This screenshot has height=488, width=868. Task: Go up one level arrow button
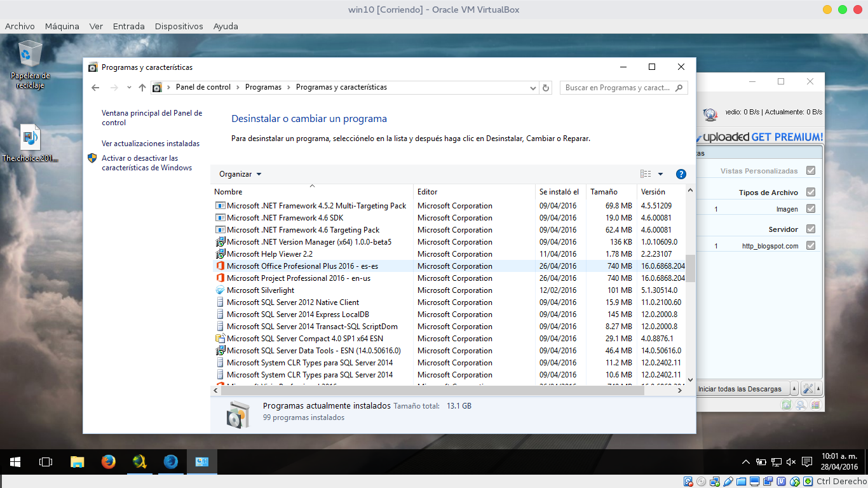coord(142,88)
